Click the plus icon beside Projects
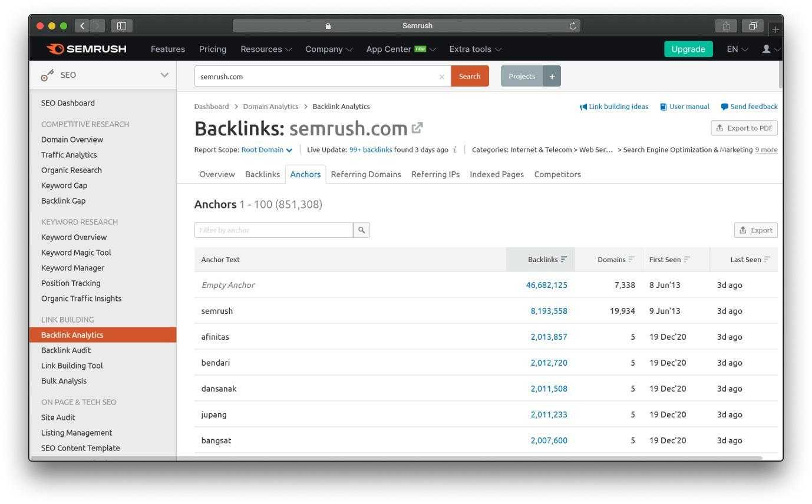812x504 pixels. pos(552,77)
